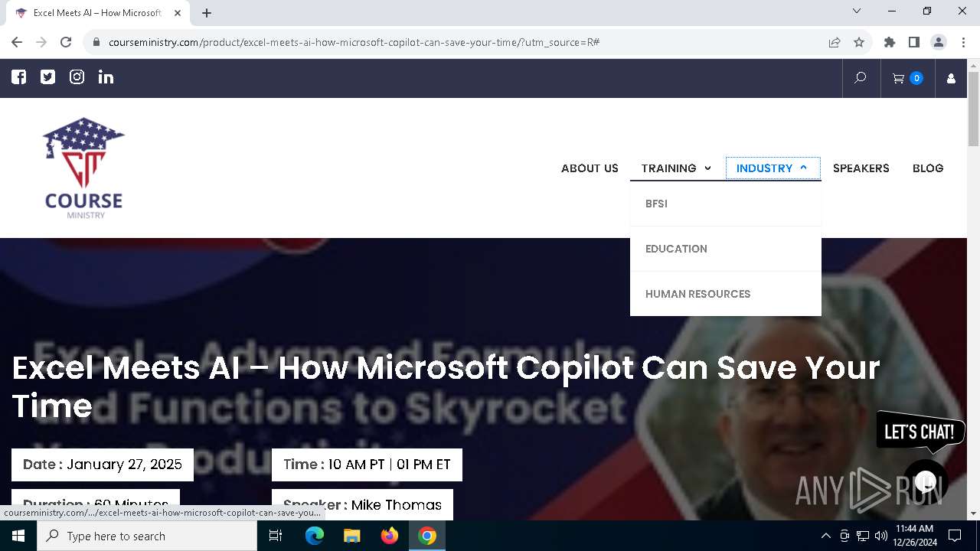Close the Excel Meets AI tab
980x551 pixels.
coord(178,13)
